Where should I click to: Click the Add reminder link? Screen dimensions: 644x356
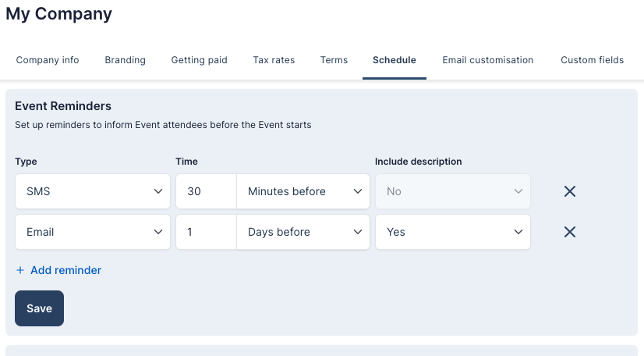[x=58, y=270]
